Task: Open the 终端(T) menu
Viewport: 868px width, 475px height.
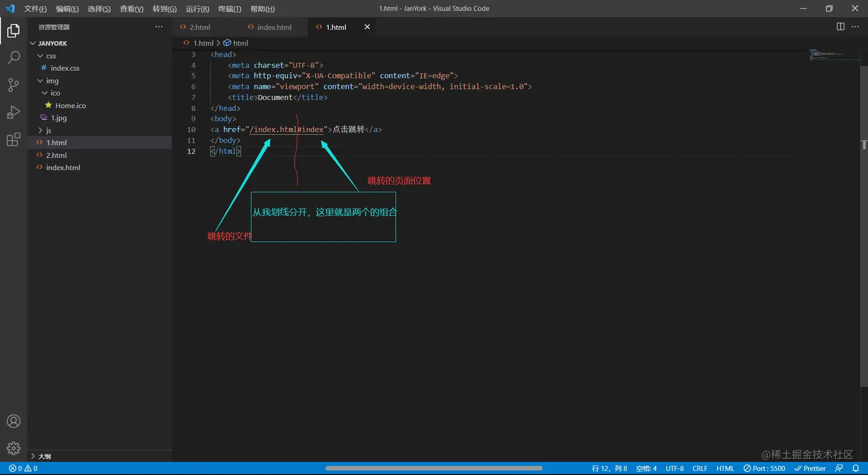Action: pos(230,9)
